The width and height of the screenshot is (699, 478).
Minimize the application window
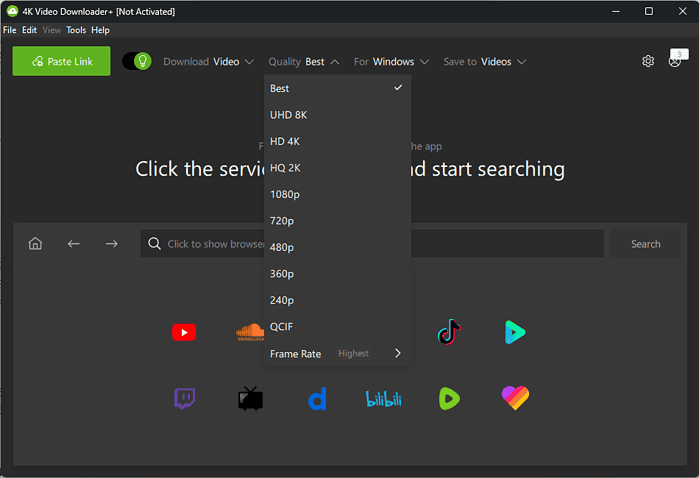[x=616, y=11]
